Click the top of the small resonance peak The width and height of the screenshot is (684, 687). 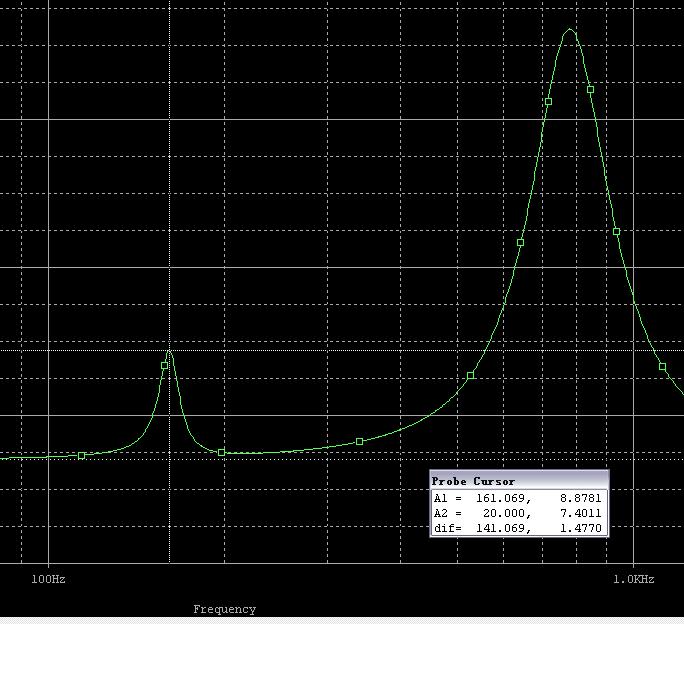169,351
